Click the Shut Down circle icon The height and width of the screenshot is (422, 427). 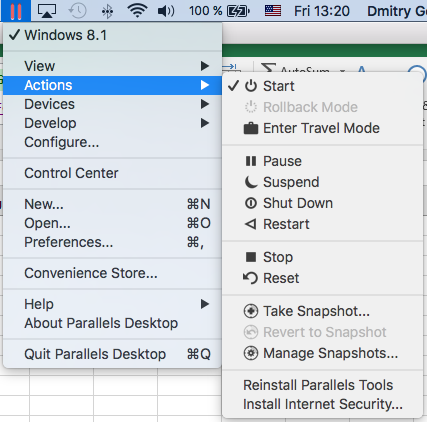coord(251,203)
